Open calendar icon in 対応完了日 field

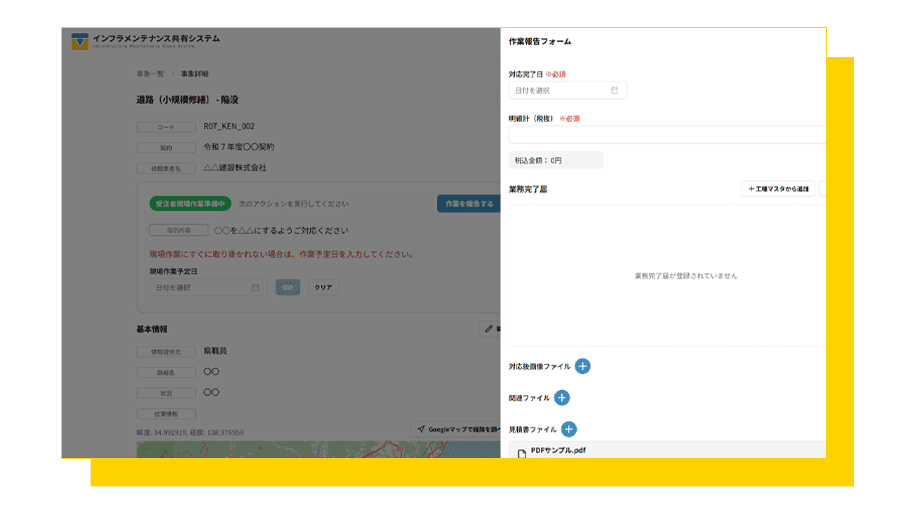(615, 91)
